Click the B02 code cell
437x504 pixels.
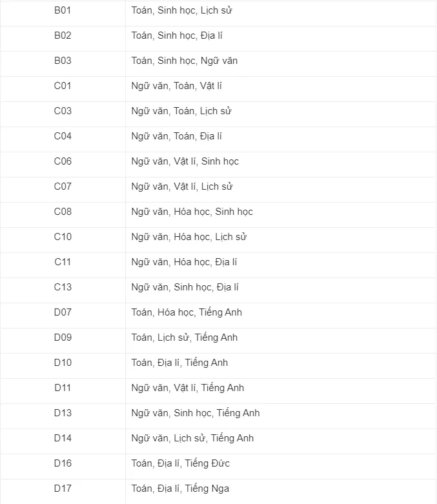point(63,35)
